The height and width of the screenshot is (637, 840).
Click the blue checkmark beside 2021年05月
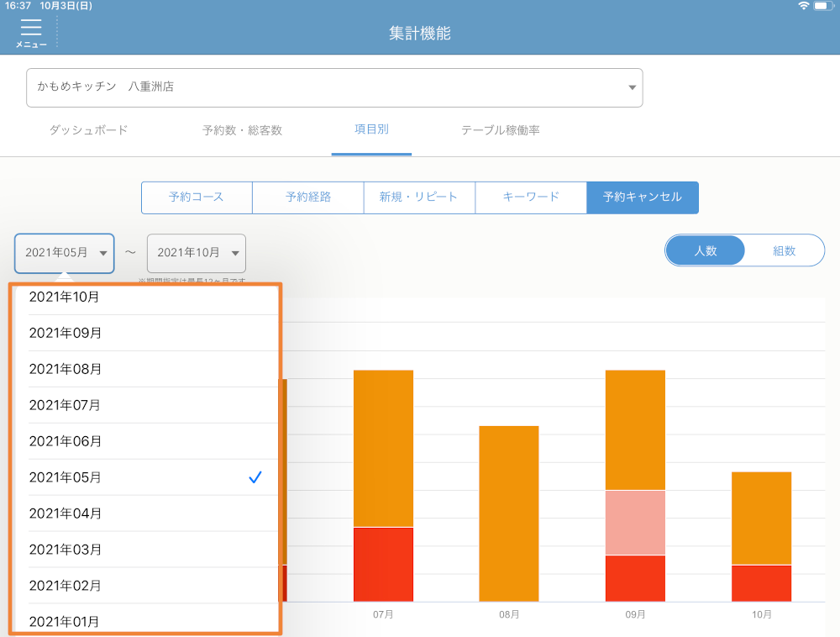coord(256,477)
